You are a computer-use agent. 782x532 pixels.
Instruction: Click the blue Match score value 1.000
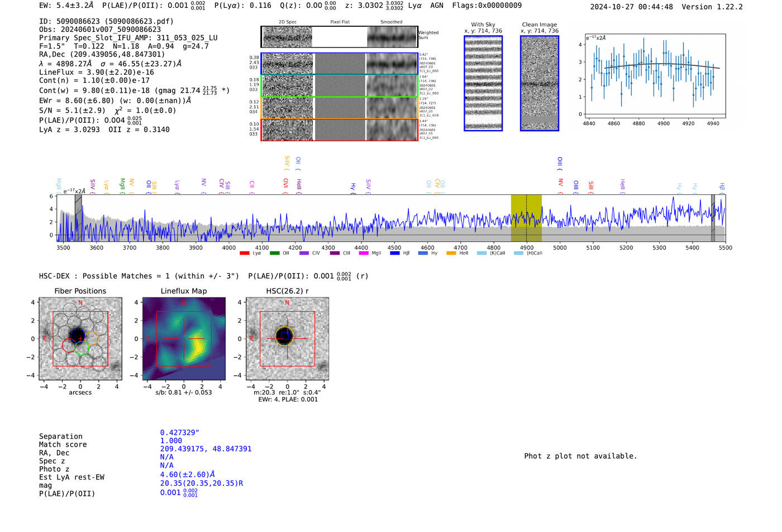point(171,441)
